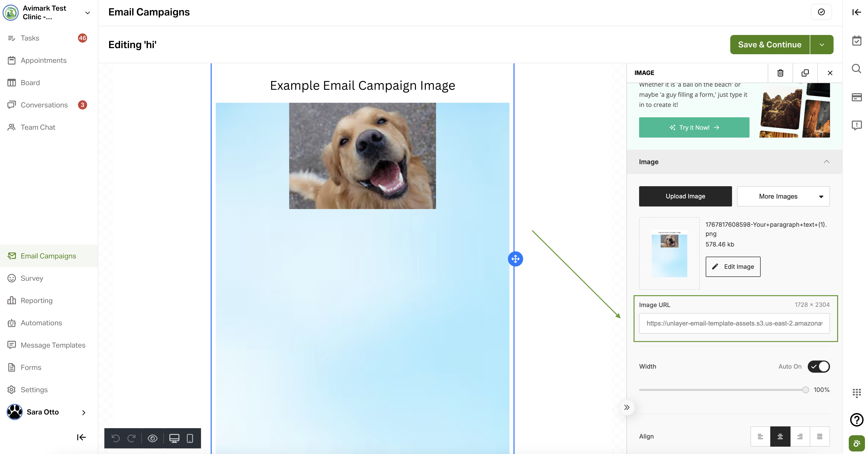The width and height of the screenshot is (868, 454).
Task: Collapse the Image section chevron
Action: [826, 162]
